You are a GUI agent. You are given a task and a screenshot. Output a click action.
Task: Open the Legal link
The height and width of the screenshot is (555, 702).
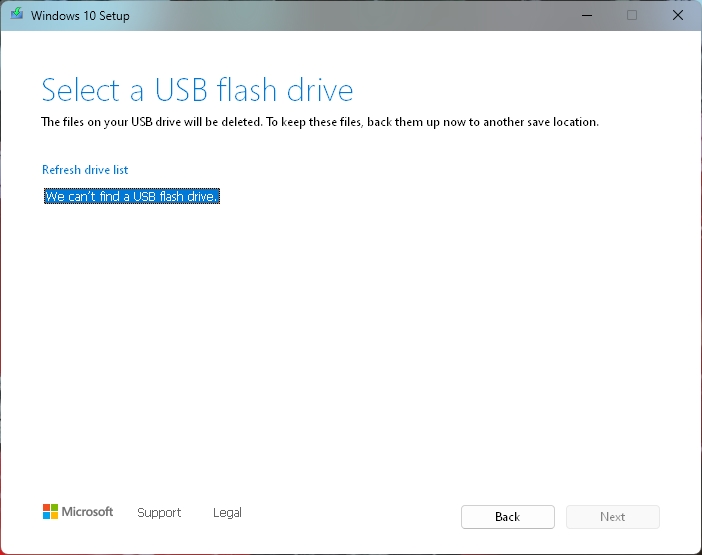click(227, 512)
